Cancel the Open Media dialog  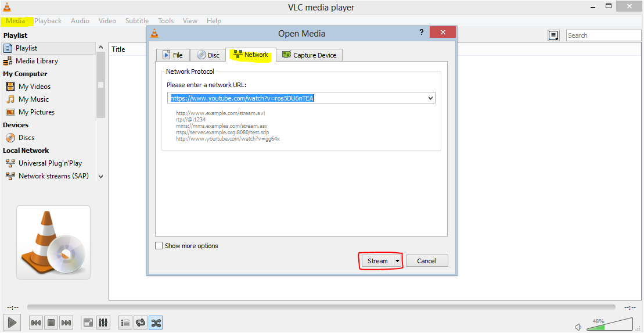pyautogui.click(x=427, y=260)
